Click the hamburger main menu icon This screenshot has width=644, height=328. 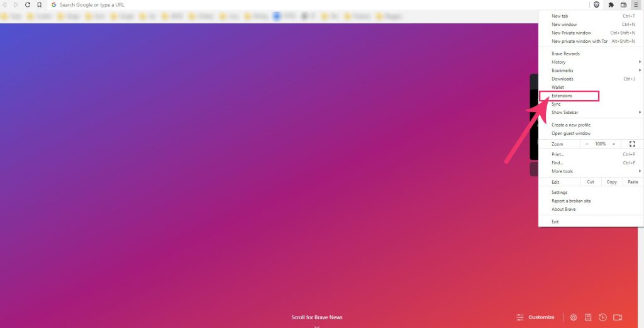(x=636, y=4)
